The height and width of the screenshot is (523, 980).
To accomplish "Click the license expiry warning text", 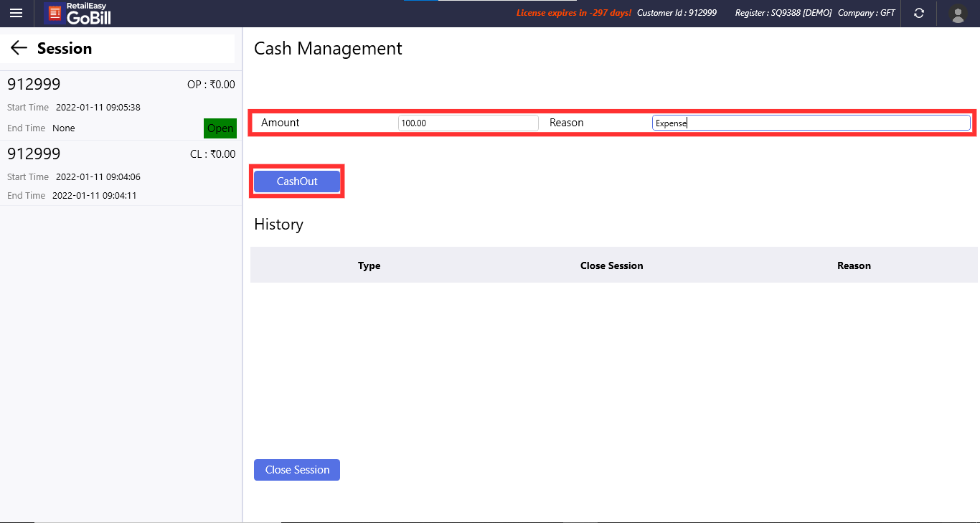I will pyautogui.click(x=574, y=13).
